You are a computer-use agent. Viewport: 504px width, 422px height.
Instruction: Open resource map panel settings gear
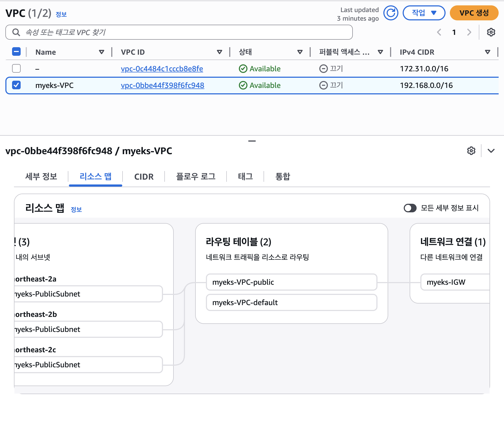[471, 151]
